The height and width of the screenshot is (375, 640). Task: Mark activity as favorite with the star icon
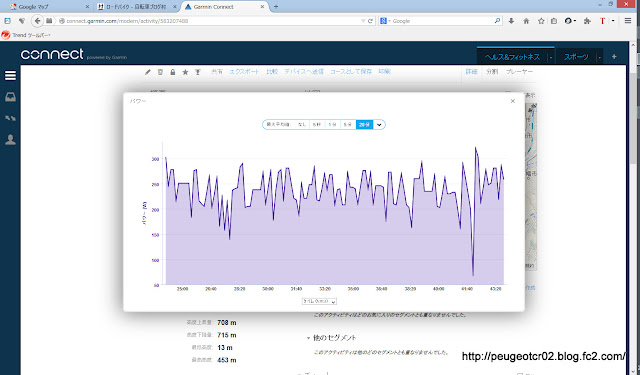185,72
